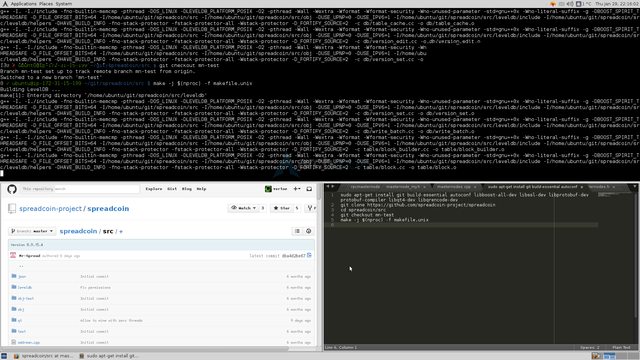Switch to the masternodes.cpp editor tab
The width and height of the screenshot is (640, 360).
pos(454,187)
